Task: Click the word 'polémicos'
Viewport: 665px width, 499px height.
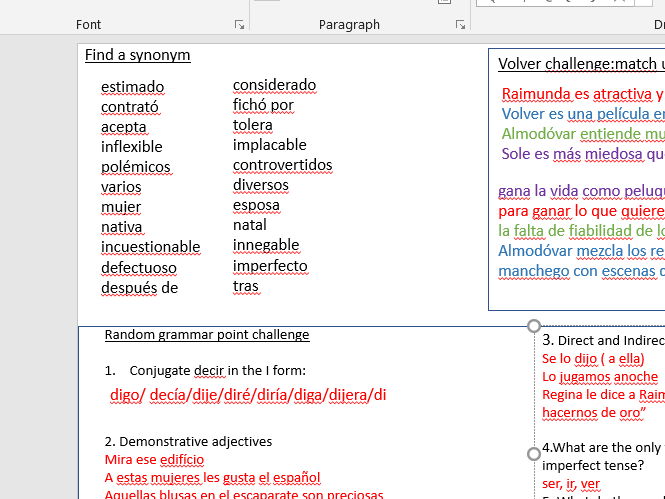Action: pos(136,167)
